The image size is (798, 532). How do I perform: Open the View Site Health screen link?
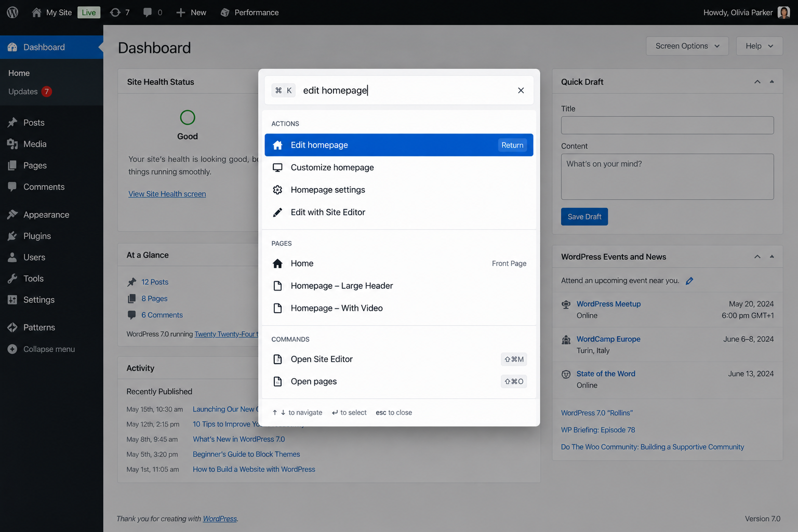point(167,194)
